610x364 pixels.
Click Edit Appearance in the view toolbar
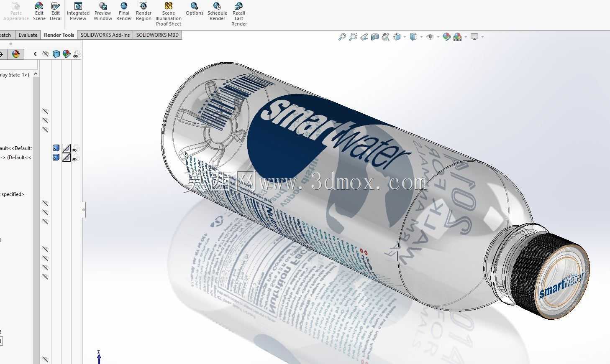pos(447,37)
